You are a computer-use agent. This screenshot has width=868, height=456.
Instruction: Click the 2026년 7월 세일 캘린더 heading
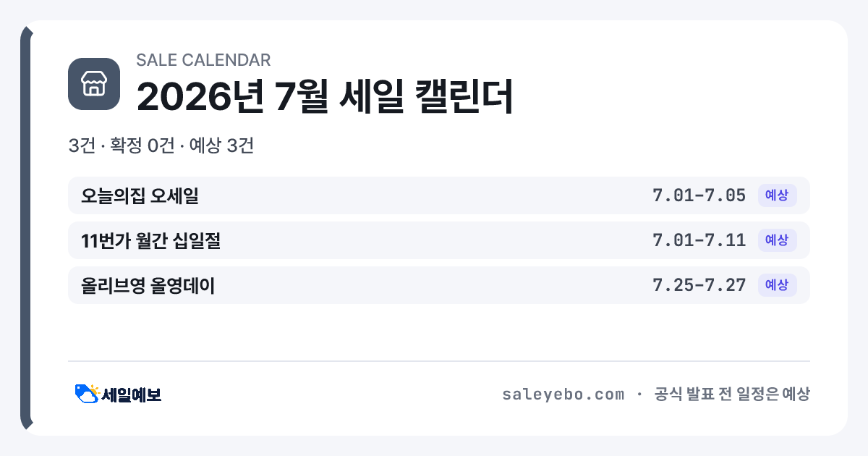tap(325, 96)
